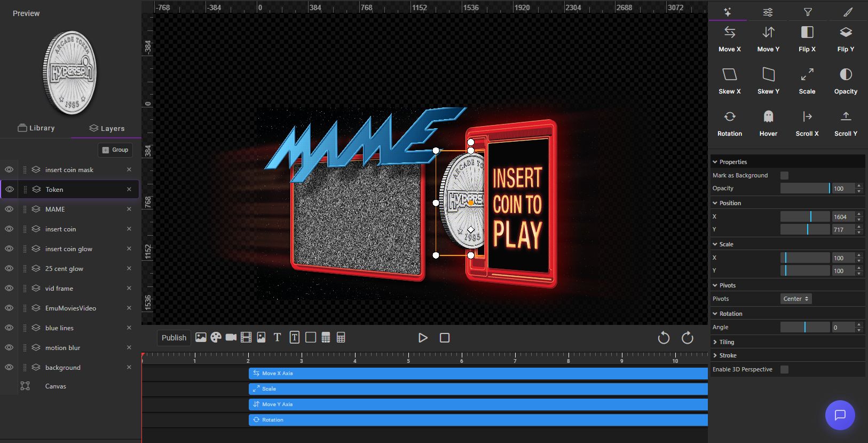Enable 3D Perspective checkbox
The width and height of the screenshot is (868, 443).
[784, 369]
